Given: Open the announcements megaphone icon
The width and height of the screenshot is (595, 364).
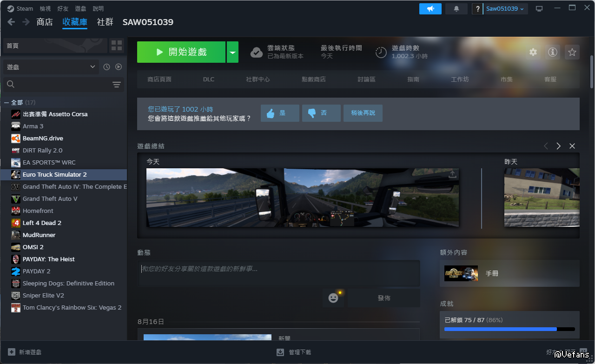Looking at the screenshot, I should pyautogui.click(x=430, y=9).
